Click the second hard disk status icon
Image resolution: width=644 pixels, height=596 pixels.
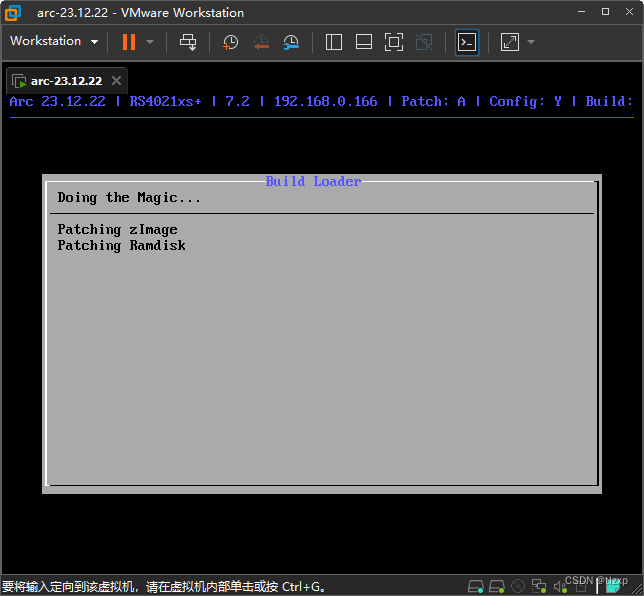tap(497, 586)
